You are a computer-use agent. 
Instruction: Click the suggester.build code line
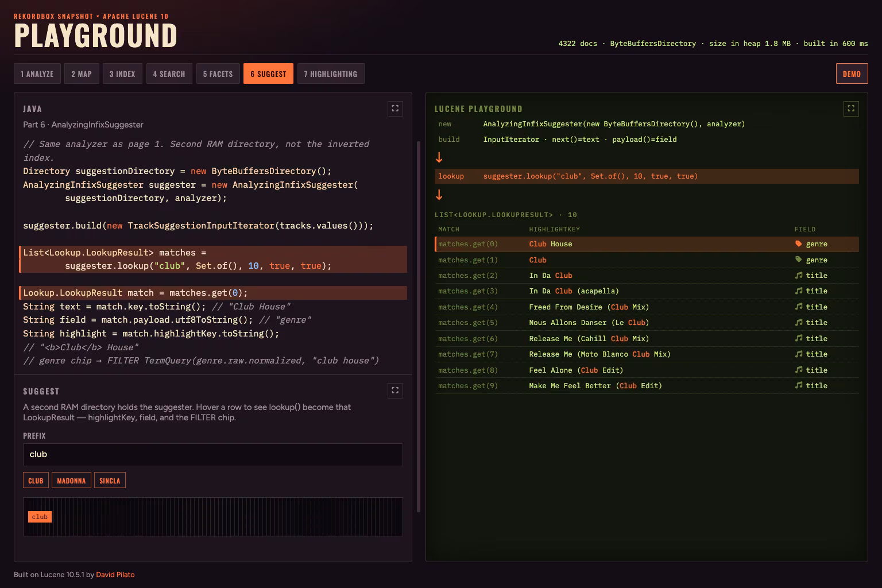pos(198,226)
